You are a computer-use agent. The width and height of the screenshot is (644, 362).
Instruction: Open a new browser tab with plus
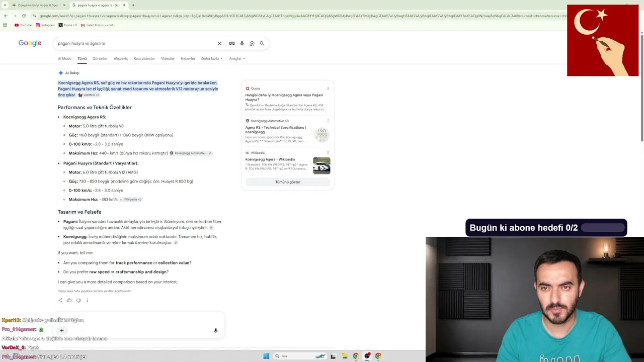coord(133,5)
